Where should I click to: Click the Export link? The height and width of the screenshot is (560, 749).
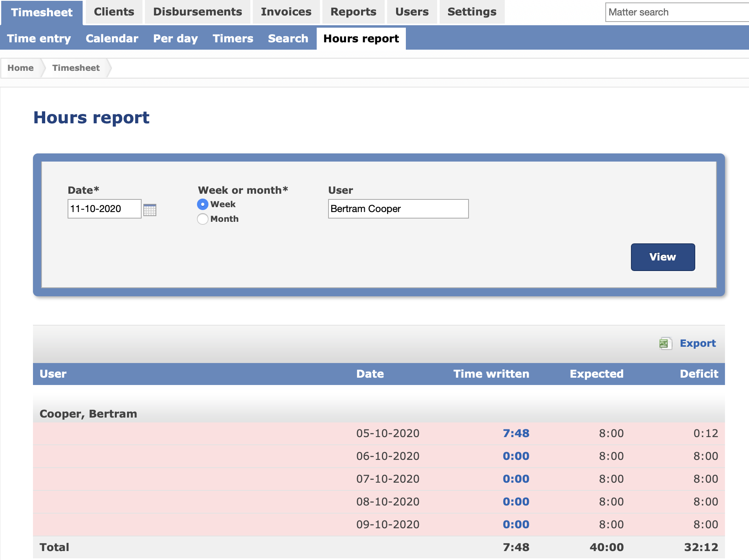click(698, 343)
